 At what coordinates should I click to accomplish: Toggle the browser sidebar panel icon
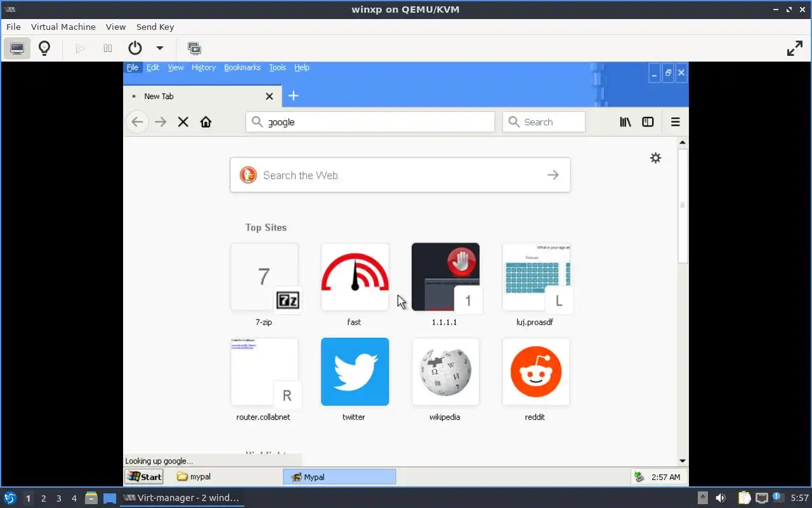tap(648, 122)
